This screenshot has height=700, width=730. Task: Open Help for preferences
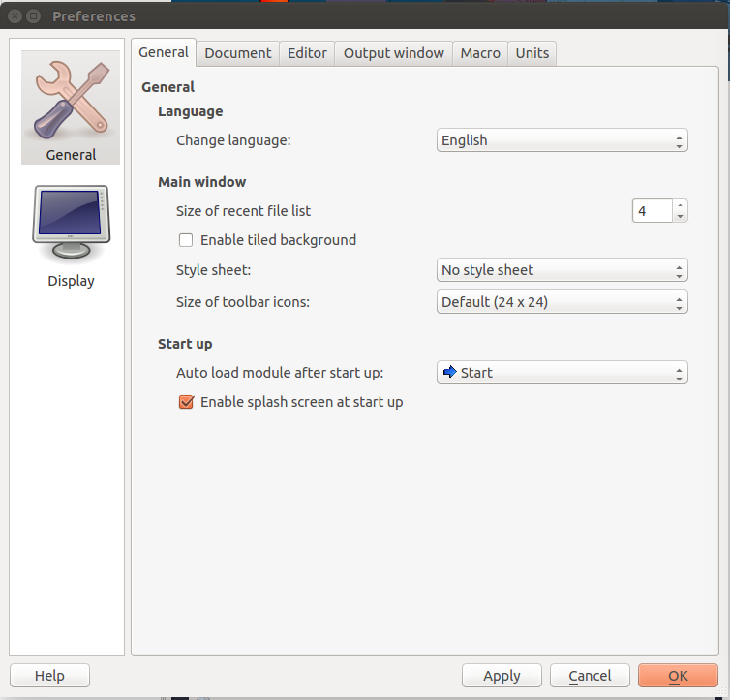click(x=49, y=676)
